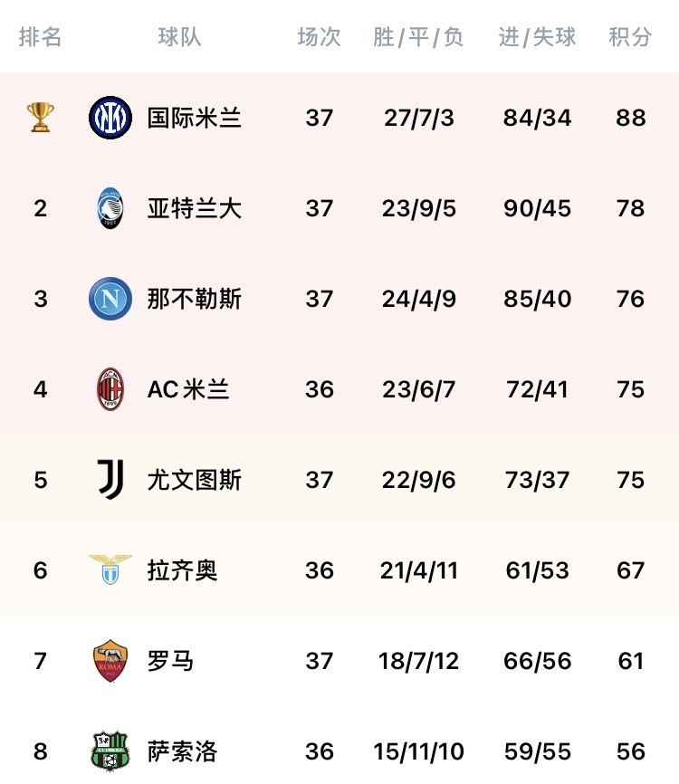Click the 排名 column header
This screenshot has height=784, width=679.
tap(41, 37)
